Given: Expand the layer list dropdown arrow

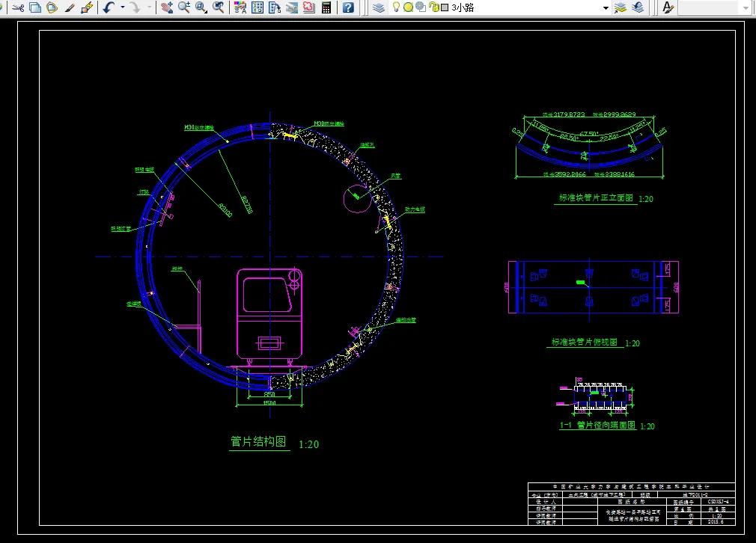Looking at the screenshot, I should 606,7.
